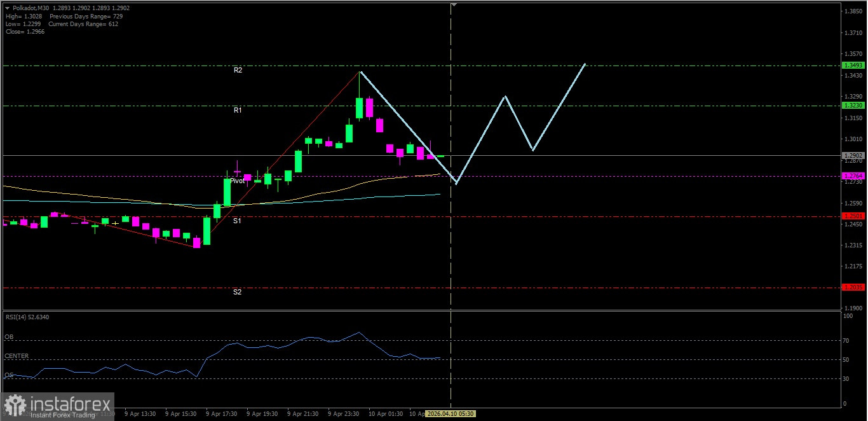Select the R2 resistance label
Viewport: 868px width, 421px height.
(x=238, y=71)
